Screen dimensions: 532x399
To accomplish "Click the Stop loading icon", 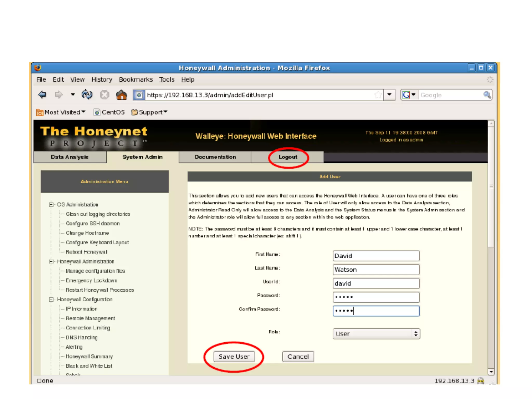I will click(104, 95).
